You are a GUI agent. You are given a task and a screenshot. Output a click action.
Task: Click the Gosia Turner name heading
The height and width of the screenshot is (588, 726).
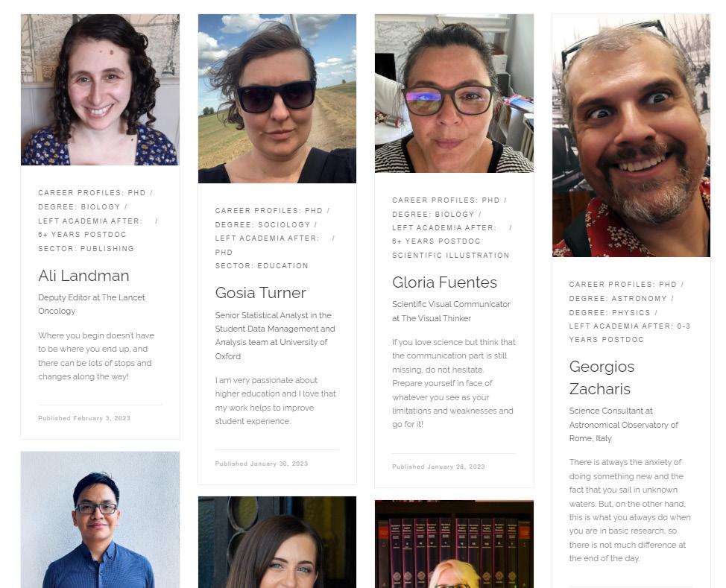pyautogui.click(x=261, y=293)
